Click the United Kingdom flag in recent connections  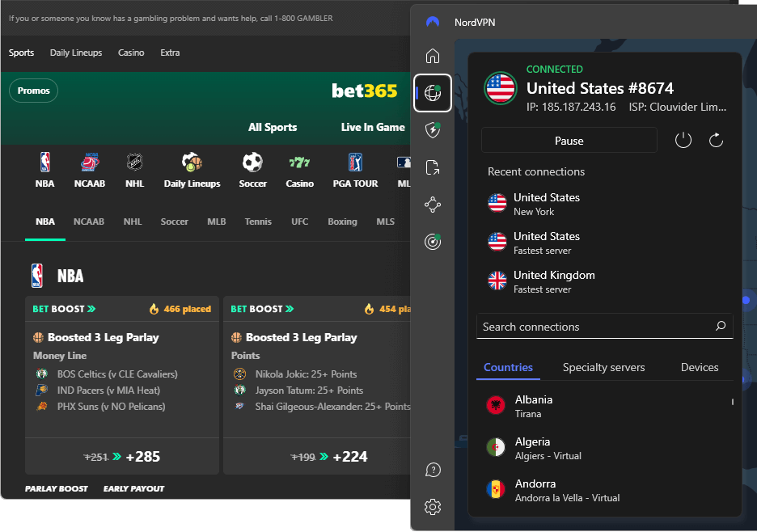coord(497,281)
